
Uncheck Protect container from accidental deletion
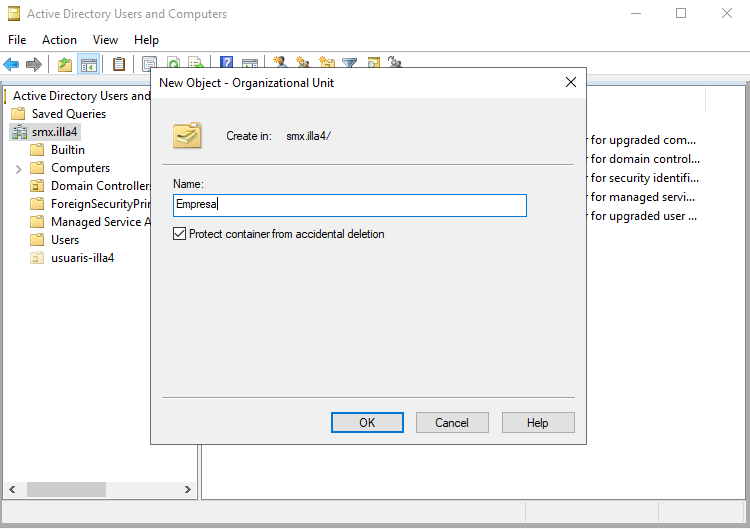point(180,234)
